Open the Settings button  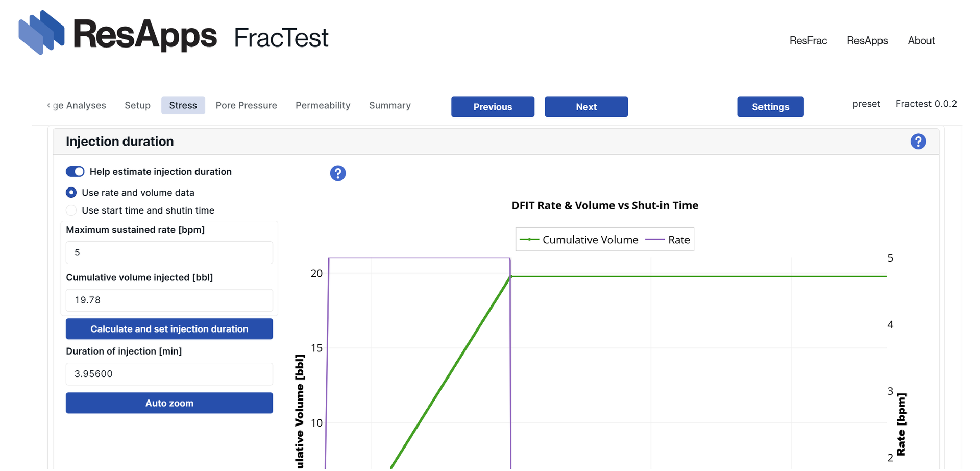click(770, 107)
